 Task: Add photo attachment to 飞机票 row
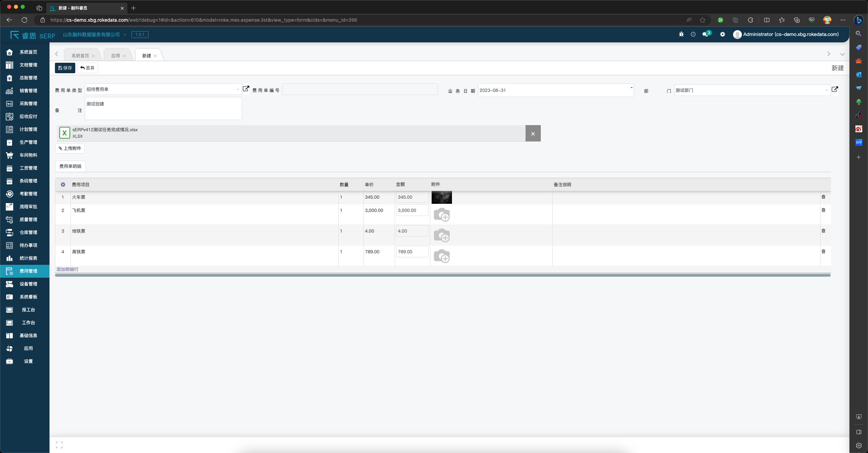coord(441,215)
